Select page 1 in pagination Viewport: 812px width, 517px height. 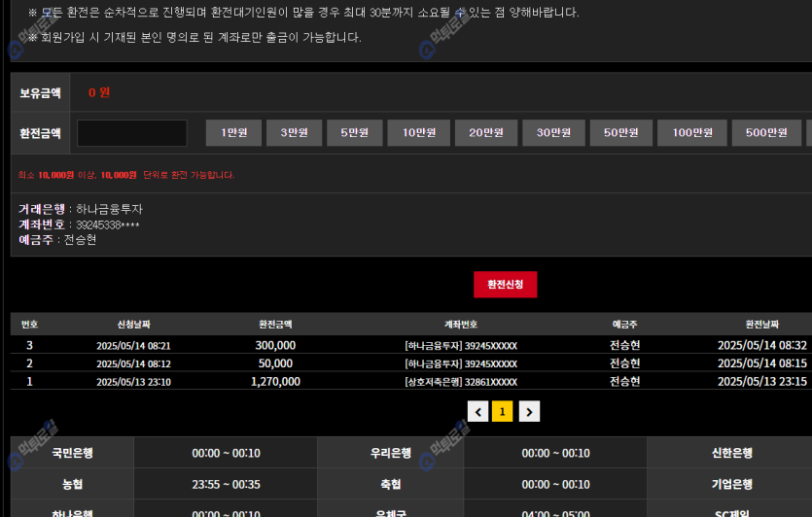pyautogui.click(x=503, y=412)
